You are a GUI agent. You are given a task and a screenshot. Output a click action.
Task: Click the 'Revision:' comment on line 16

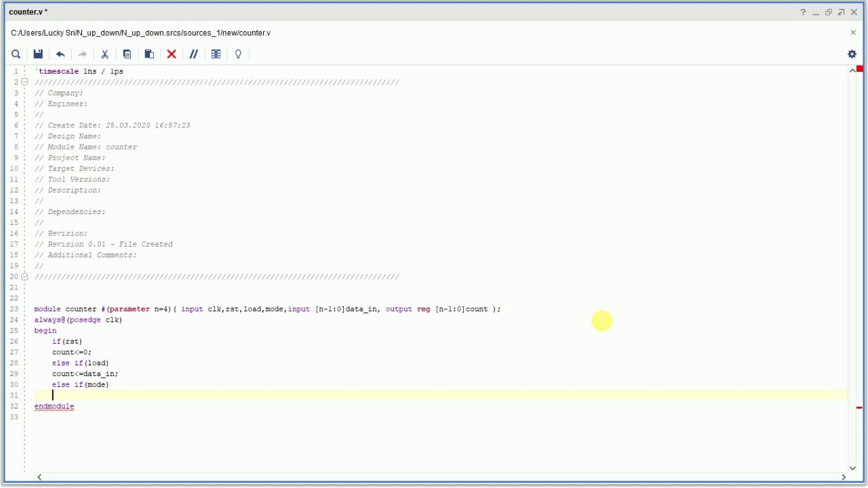61,233
